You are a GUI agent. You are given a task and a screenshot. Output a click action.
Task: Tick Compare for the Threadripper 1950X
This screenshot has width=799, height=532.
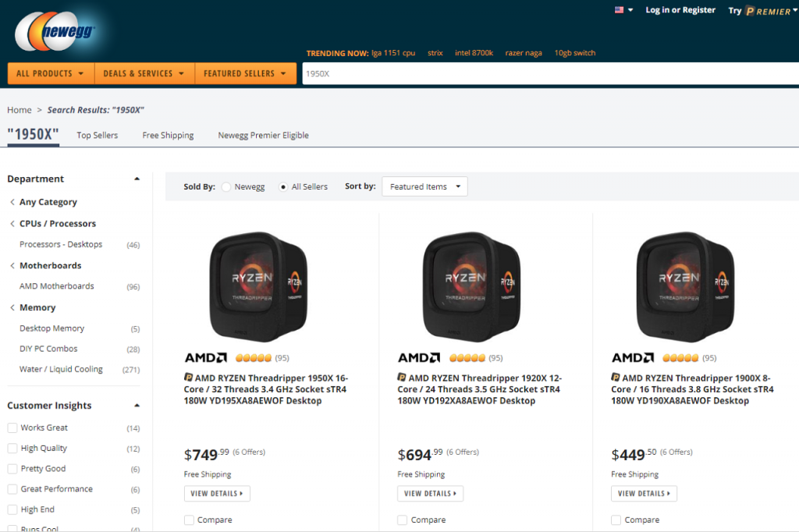click(x=189, y=520)
